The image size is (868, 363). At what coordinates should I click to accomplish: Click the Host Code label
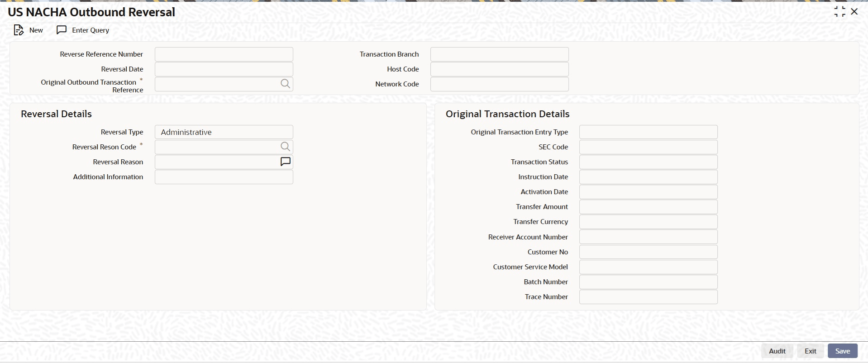pos(403,69)
